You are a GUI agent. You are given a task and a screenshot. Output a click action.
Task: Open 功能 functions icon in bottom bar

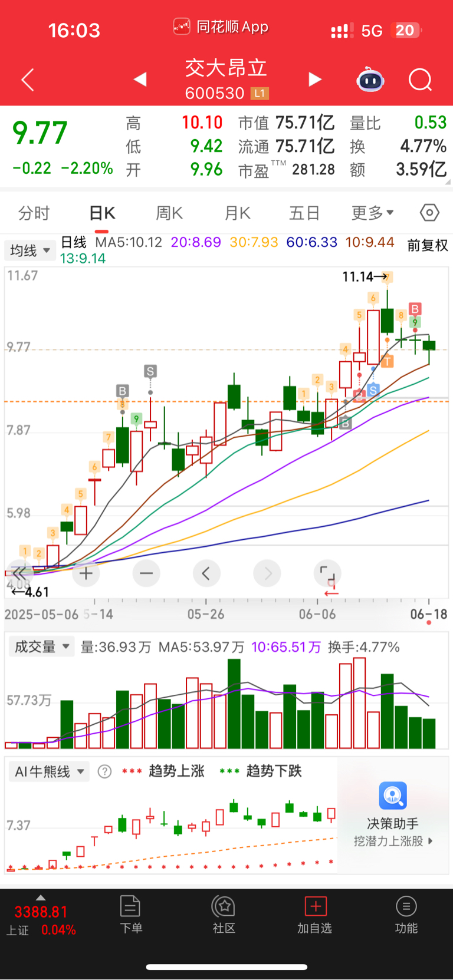(406, 914)
